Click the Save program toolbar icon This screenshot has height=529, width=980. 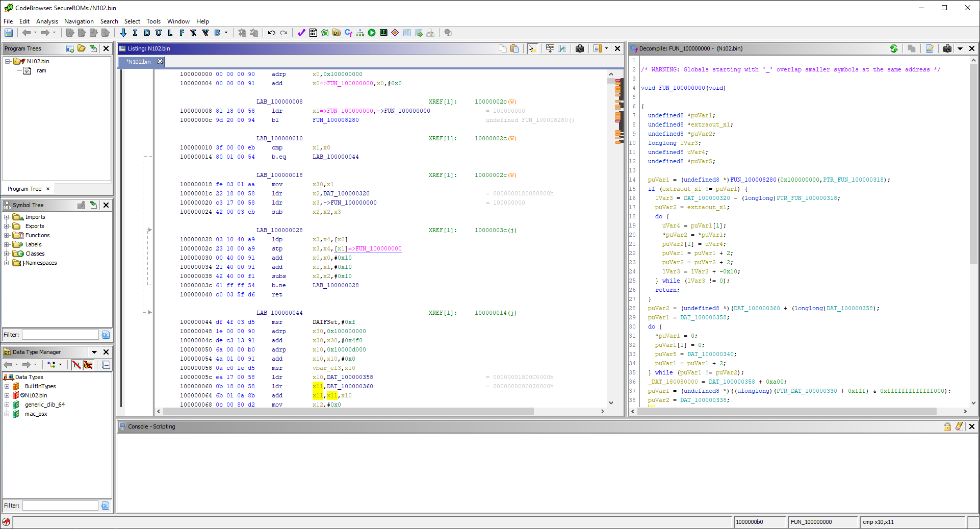(9, 33)
